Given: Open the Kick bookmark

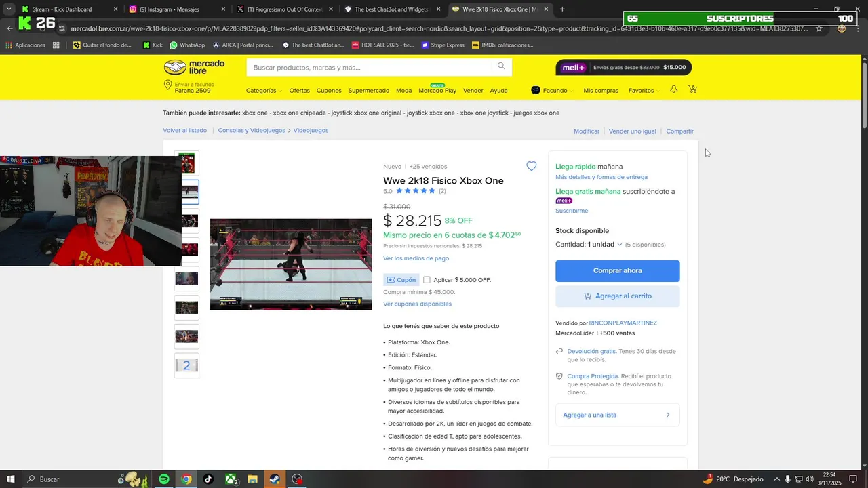Looking at the screenshot, I should coord(153,45).
